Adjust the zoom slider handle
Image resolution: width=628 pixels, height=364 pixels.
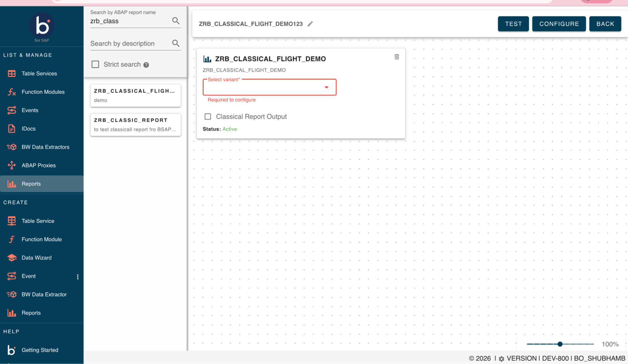point(560,344)
